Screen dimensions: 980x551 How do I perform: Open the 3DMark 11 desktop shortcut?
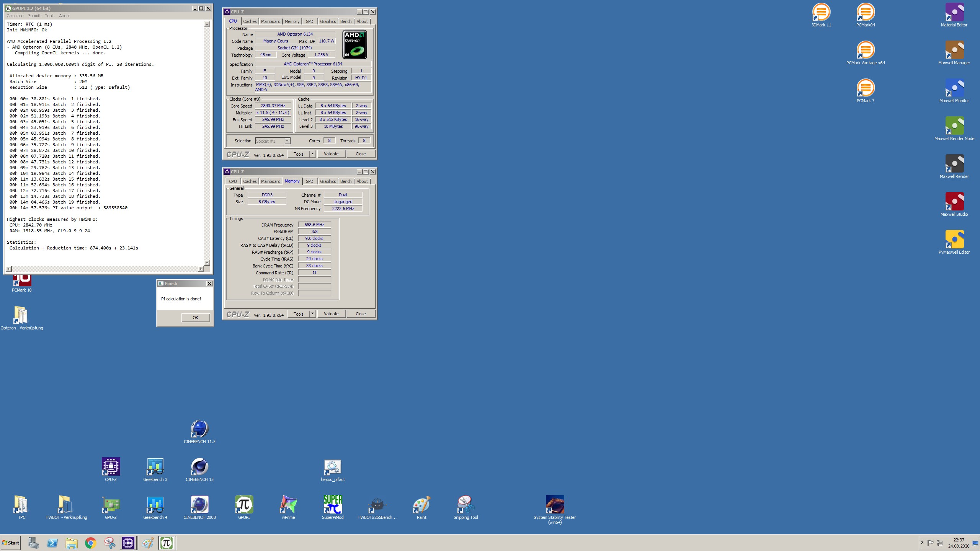(x=821, y=15)
